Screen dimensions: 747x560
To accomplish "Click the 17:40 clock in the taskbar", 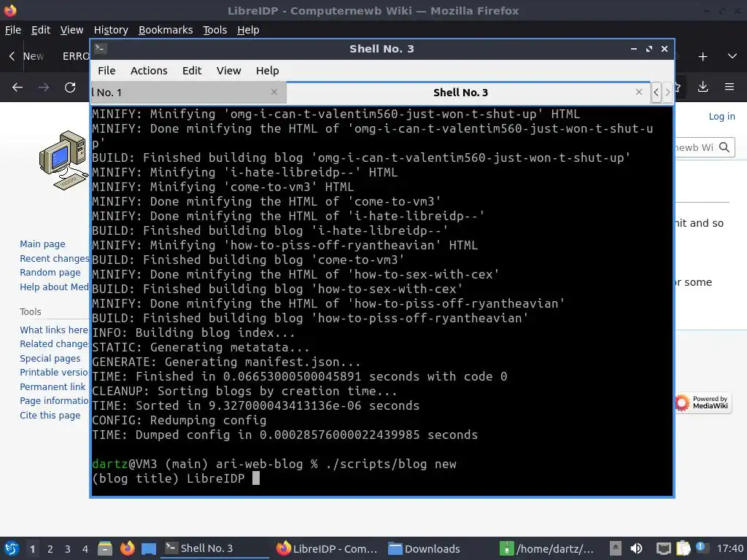I will 729,548.
